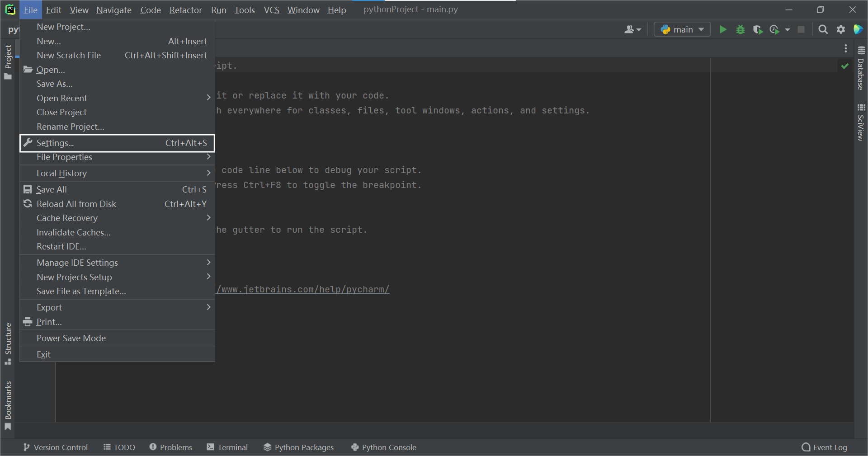
Task: Click the JetBrains Toolbox colorful icon
Action: click(858, 29)
